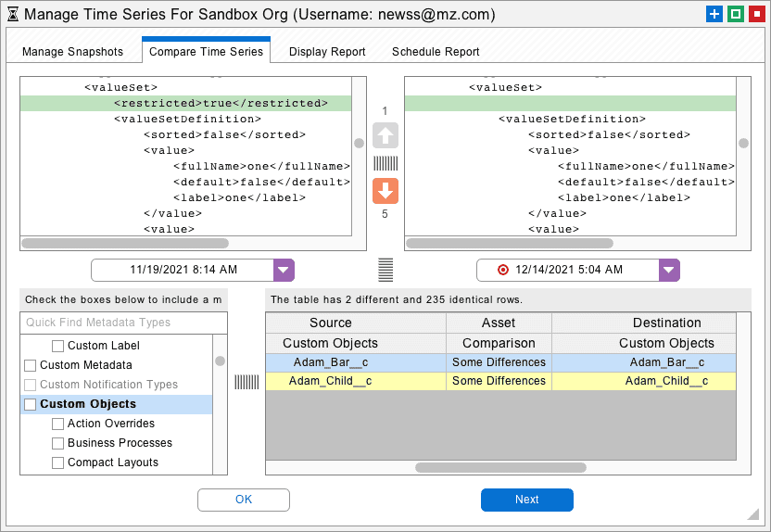
Task: Switch to the Manage Snapshots tab
Action: (73, 52)
